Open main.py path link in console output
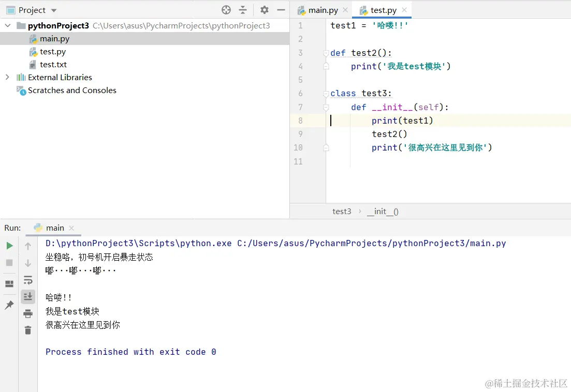The width and height of the screenshot is (571, 392). (x=372, y=243)
